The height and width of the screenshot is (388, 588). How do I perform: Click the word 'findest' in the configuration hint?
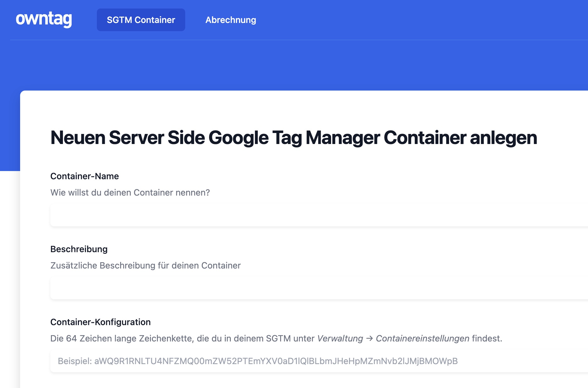click(x=486, y=339)
